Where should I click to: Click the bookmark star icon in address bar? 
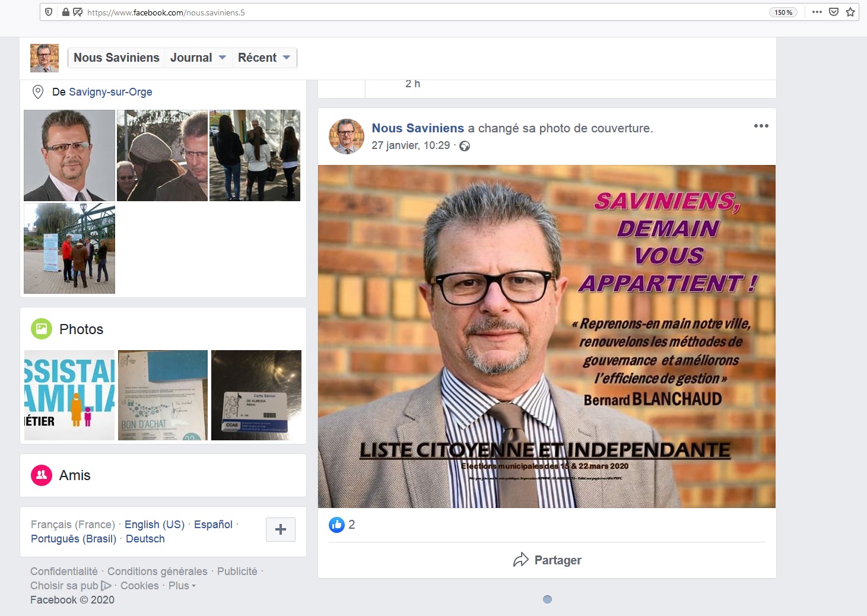850,12
